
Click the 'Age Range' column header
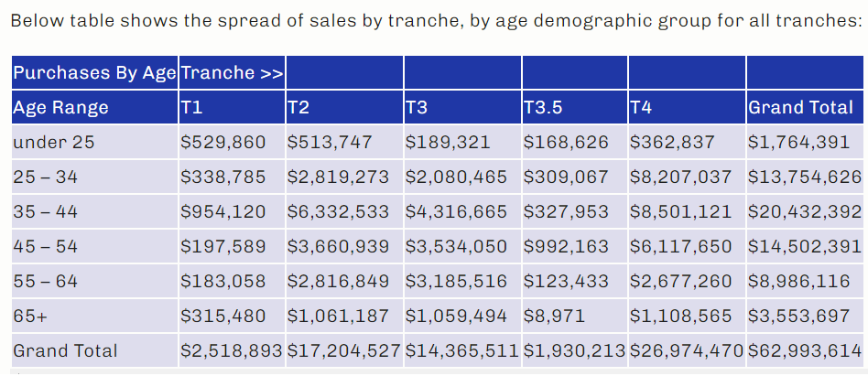94,107
